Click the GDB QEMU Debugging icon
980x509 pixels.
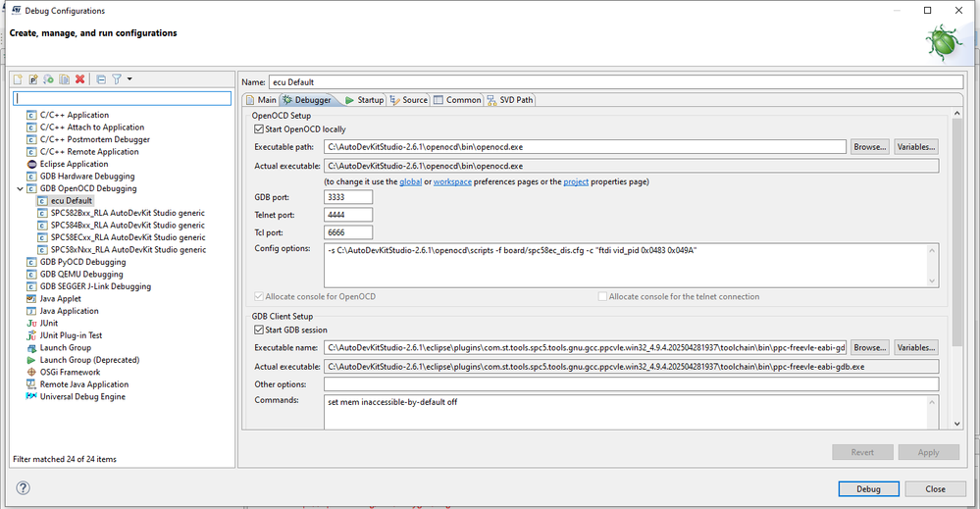tap(31, 275)
